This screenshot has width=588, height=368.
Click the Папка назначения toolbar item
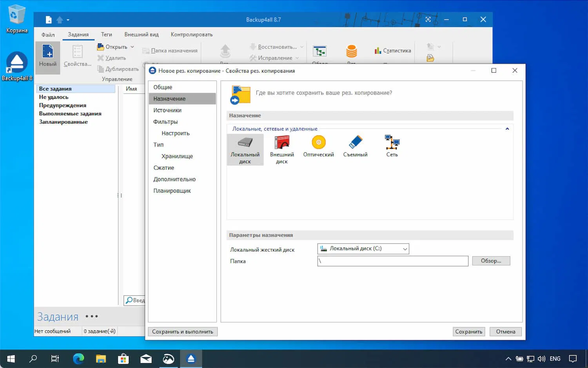174,50
